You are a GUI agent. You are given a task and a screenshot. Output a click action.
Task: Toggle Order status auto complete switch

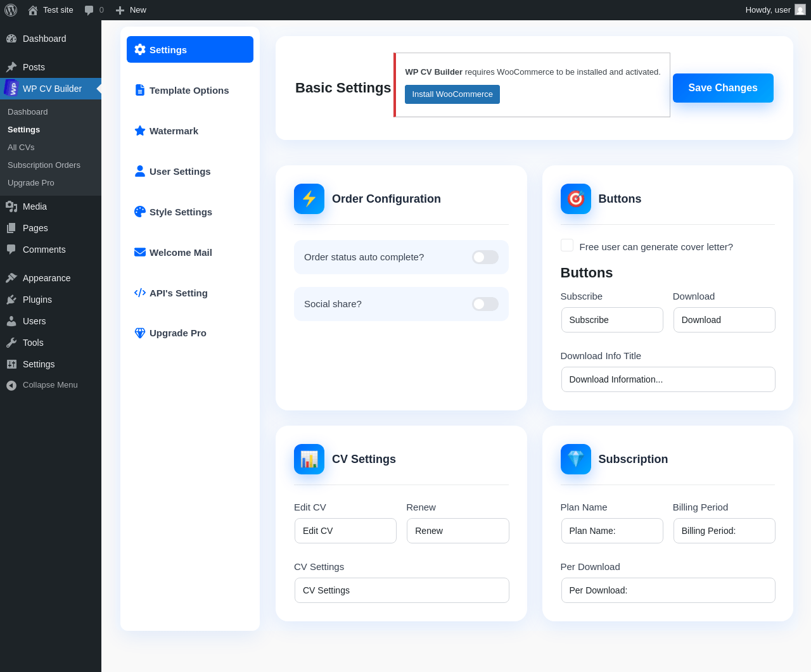[x=485, y=257]
